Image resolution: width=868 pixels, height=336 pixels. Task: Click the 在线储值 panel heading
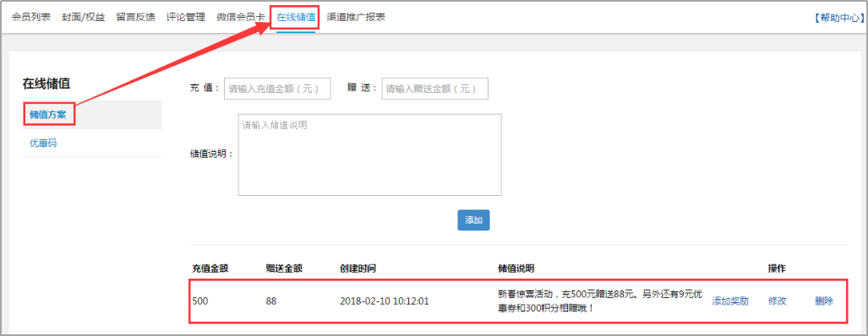coord(46,84)
